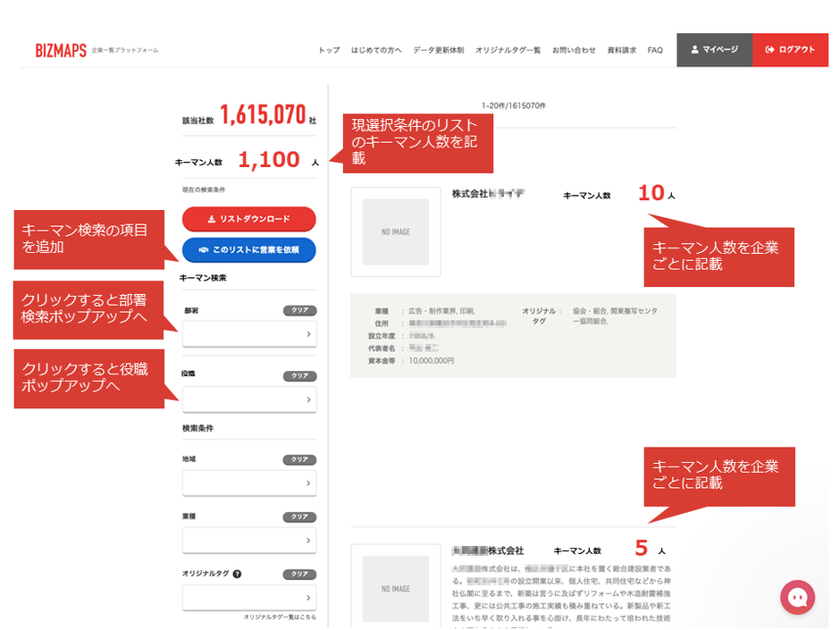Clear the 業種 filter
Image resolution: width=840 pixels, height=630 pixels.
pyautogui.click(x=299, y=517)
